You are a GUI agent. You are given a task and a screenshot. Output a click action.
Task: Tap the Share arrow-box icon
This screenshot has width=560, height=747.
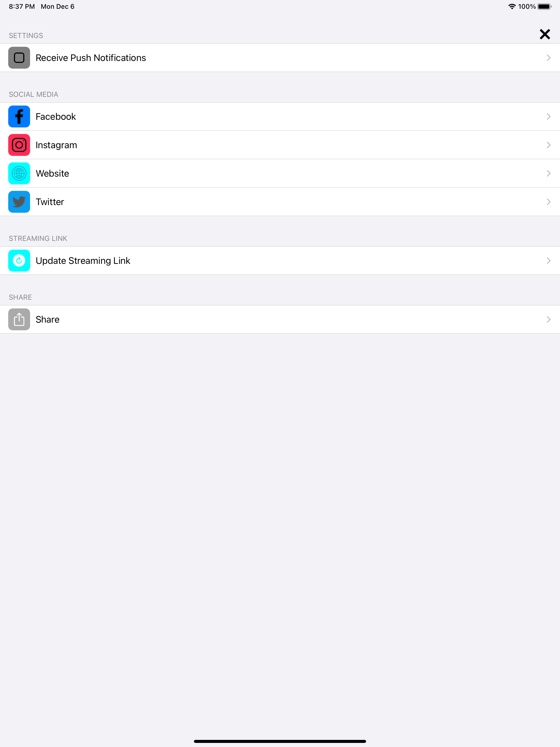click(19, 319)
